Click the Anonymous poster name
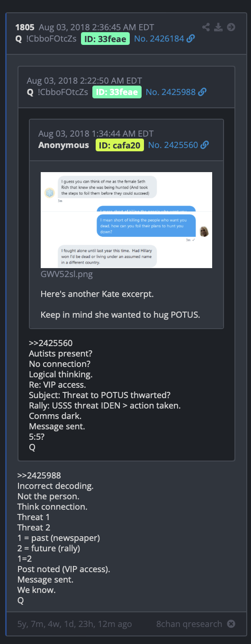 (x=63, y=145)
